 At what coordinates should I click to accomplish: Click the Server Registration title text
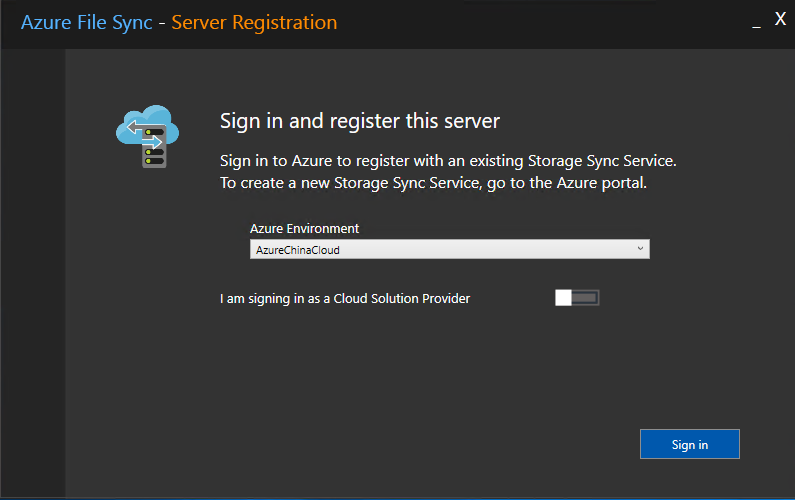click(254, 22)
